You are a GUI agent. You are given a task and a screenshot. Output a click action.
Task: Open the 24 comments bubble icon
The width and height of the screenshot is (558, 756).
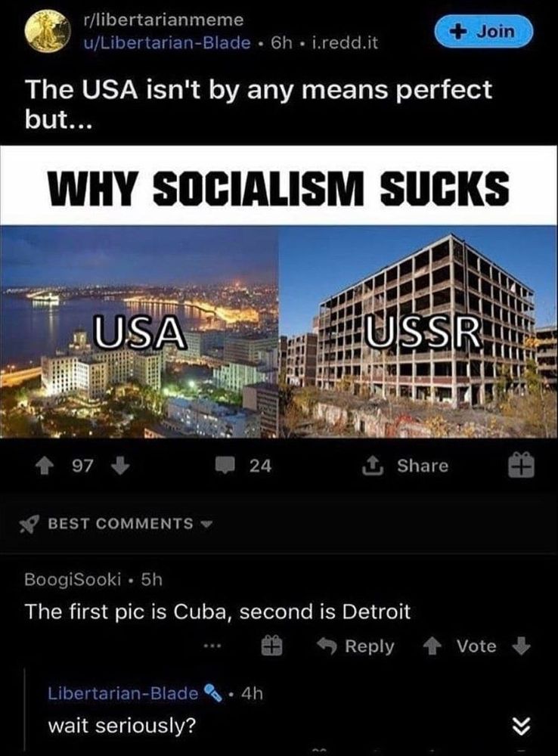coord(225,466)
